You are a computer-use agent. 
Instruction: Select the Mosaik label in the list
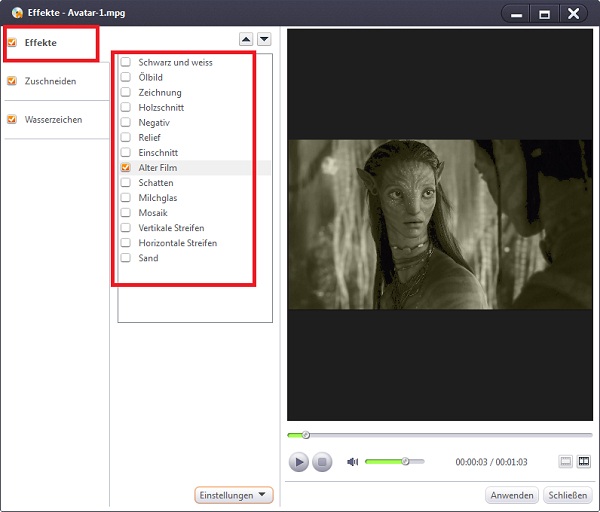(153, 213)
